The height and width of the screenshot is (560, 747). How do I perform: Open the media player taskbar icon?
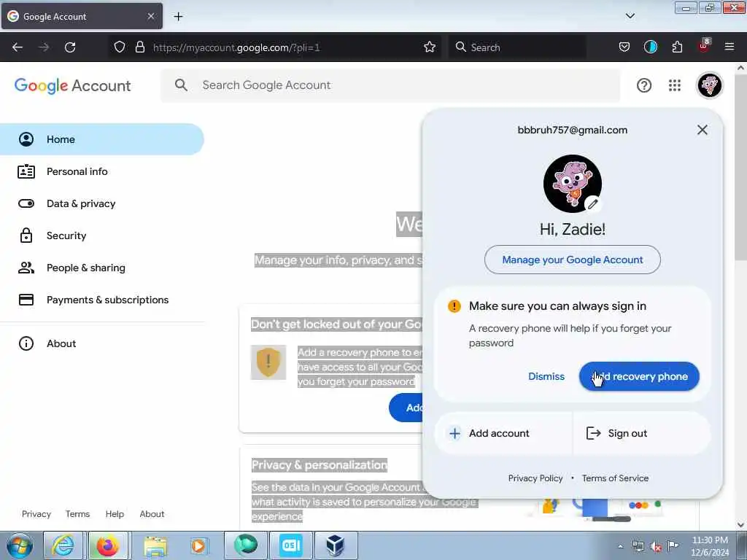[198, 545]
